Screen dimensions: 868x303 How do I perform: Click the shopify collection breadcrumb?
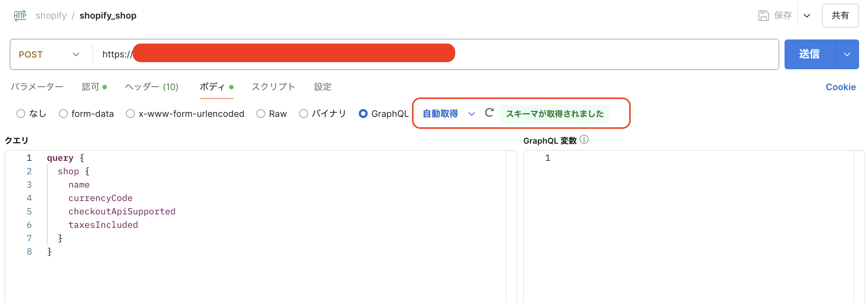[x=51, y=16]
